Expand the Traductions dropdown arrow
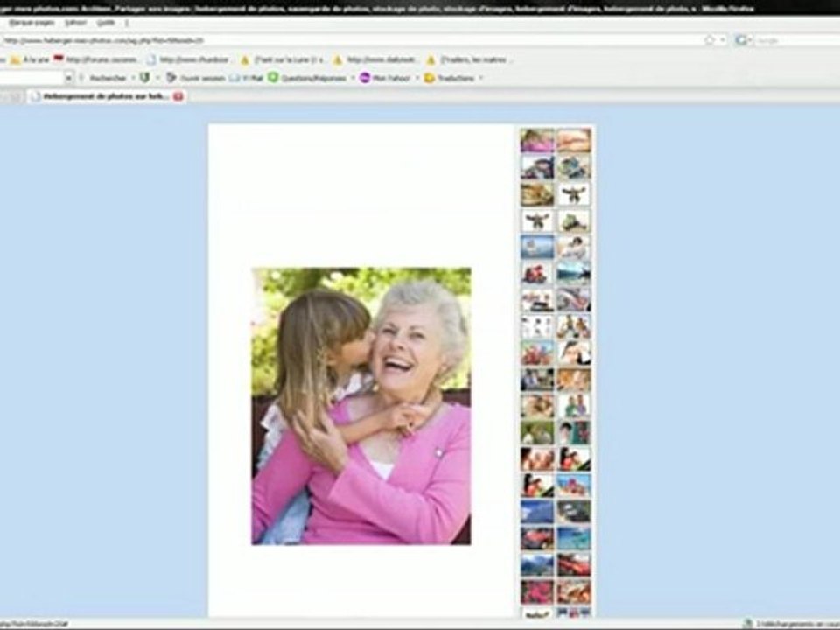Screen dimensions: 840x630 click(481, 78)
